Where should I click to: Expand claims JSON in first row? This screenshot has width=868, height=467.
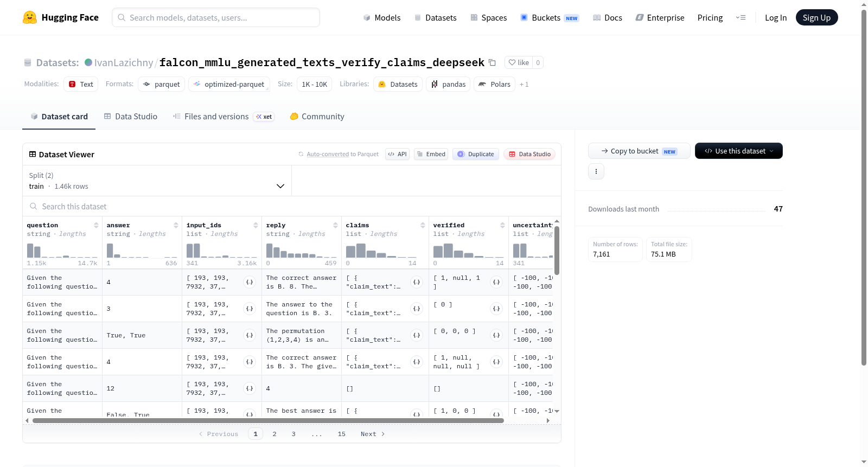pyautogui.click(x=417, y=282)
